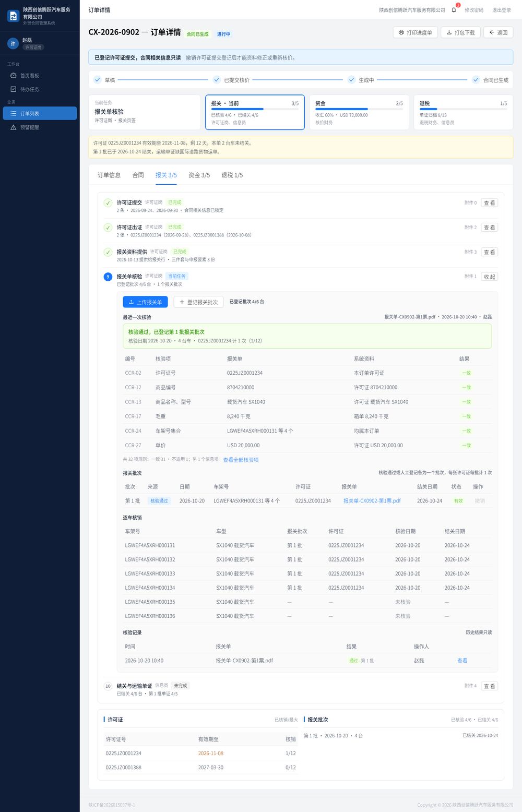
Task: Click the 登记报关批次 button
Action: [198, 302]
